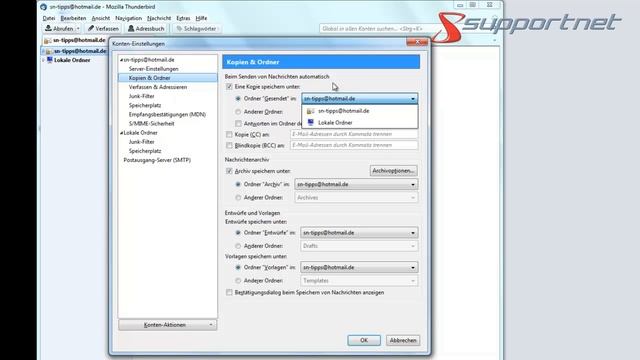Select Verfassen & Adressieren in settings tree

[158, 87]
